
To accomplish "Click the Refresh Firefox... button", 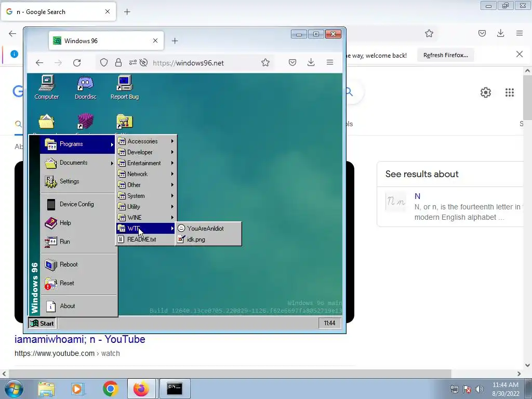I will [x=445, y=55].
